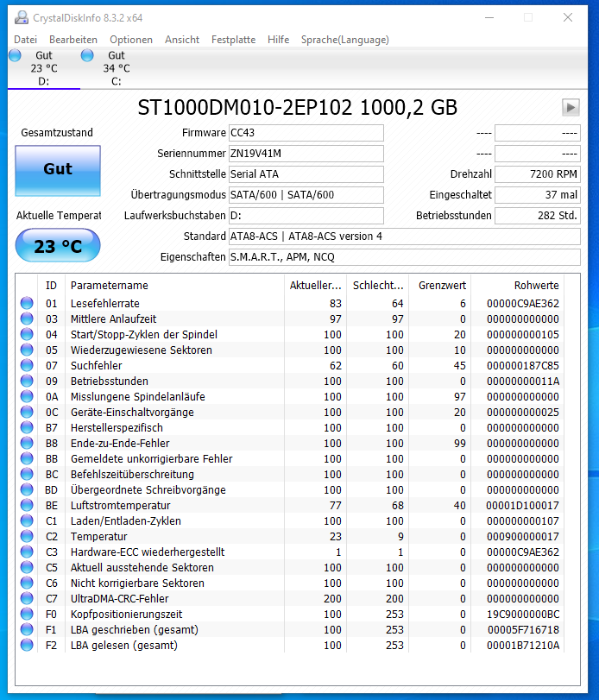Click status orb for Nicht korrigierbare Sektoren

tap(27, 583)
